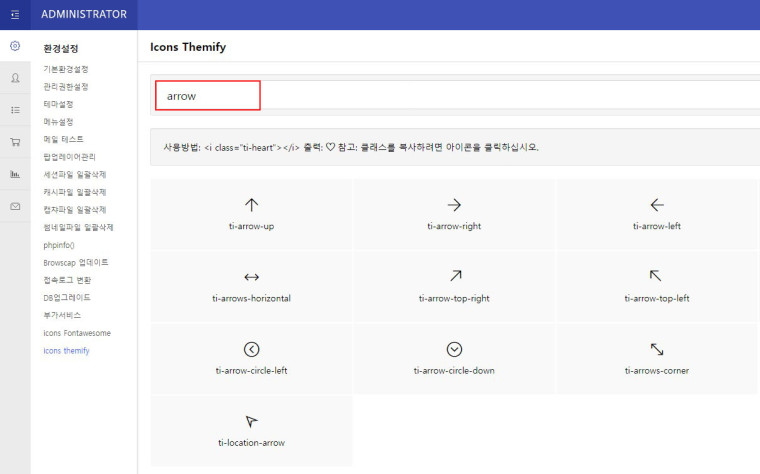Click the ti-arrows-horizontal icon tile
Viewport: 760px width, 474px height.
pos(251,286)
